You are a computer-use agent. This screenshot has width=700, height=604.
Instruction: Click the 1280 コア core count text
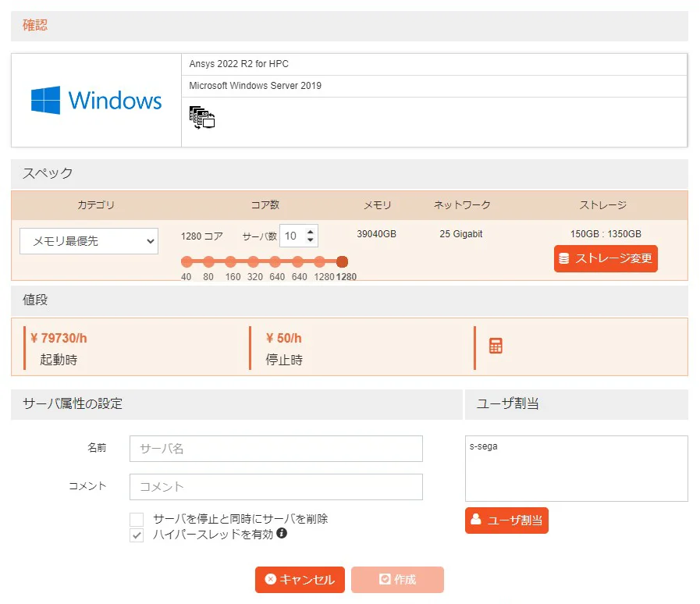[202, 236]
